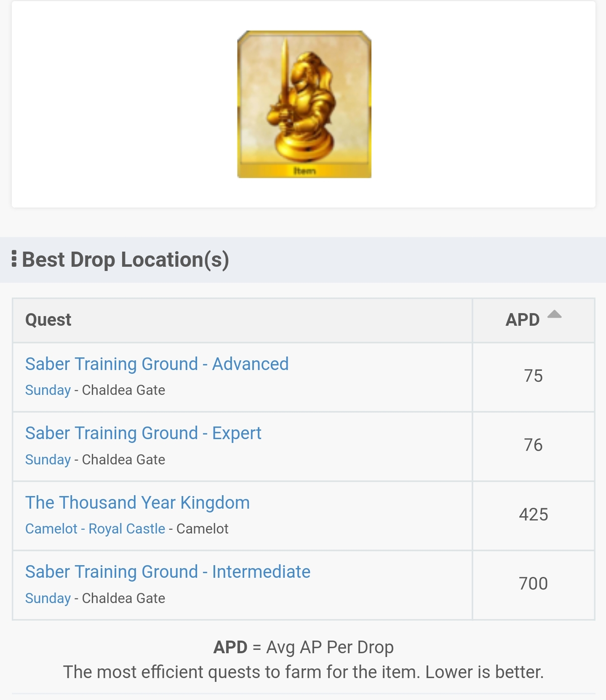Click the Quest column header
The width and height of the screenshot is (606, 700).
coord(48,320)
